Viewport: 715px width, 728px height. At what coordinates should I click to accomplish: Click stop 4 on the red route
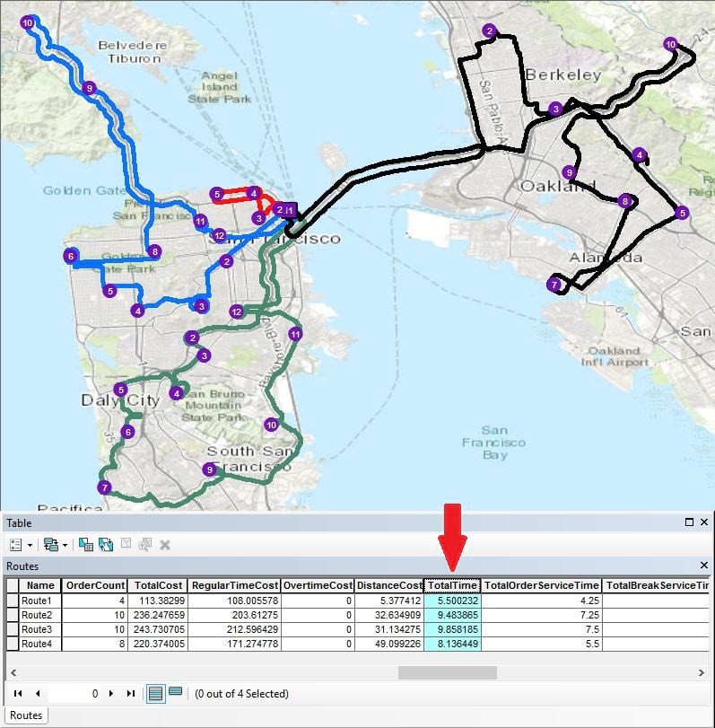pos(253,193)
